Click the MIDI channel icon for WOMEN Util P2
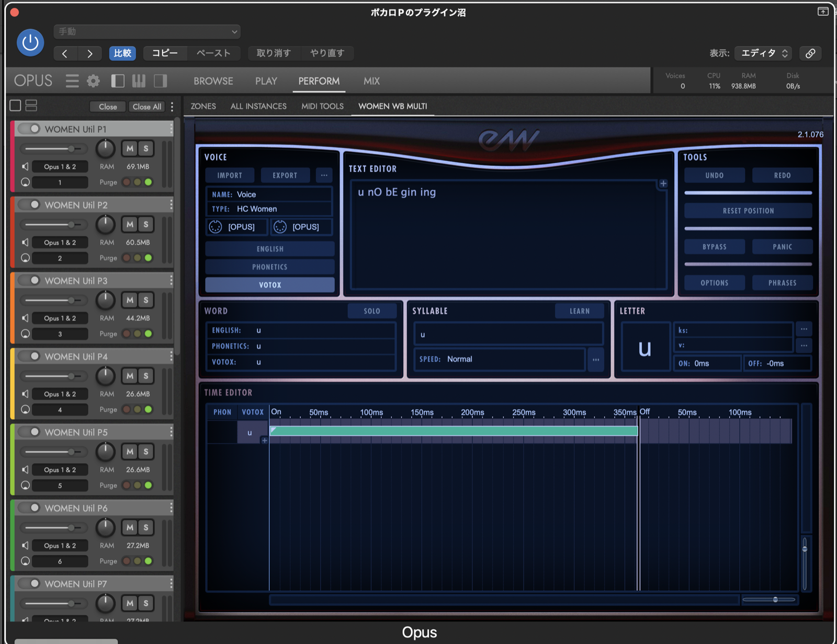This screenshot has width=837, height=644. pyautogui.click(x=25, y=258)
